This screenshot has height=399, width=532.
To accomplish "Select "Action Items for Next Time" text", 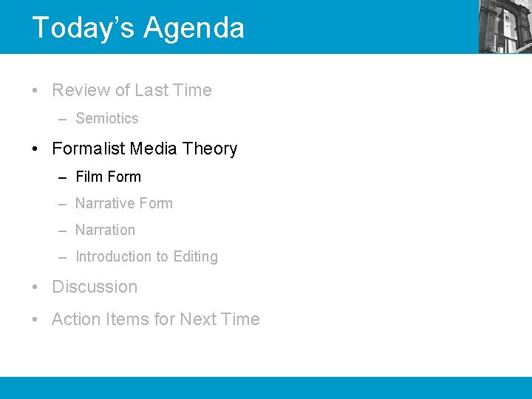I will (156, 319).
